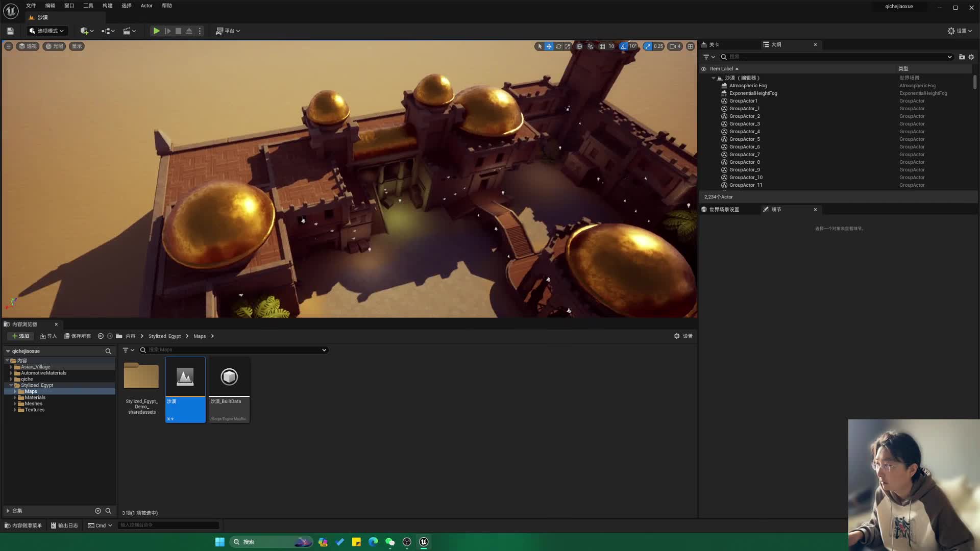Select the scale tool in viewport
This screenshot has height=551, width=980.
(x=567, y=46)
